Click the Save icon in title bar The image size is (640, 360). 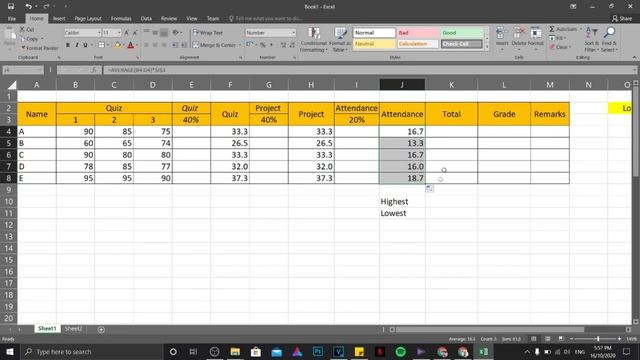point(11,6)
